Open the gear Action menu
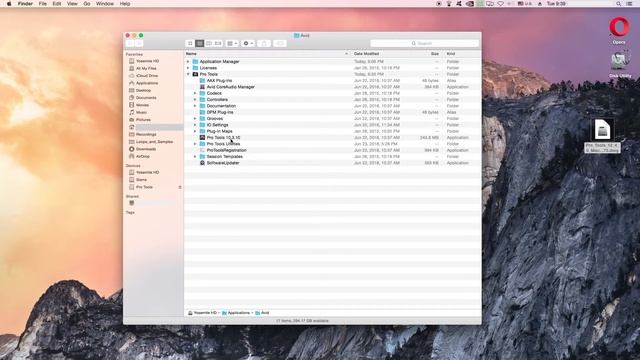 [248, 43]
